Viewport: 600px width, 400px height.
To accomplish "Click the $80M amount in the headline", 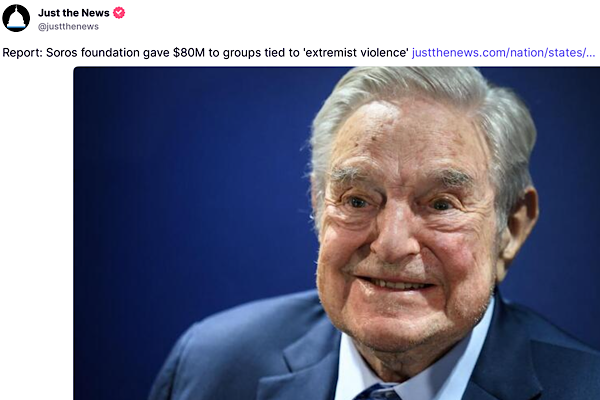I will coord(189,52).
